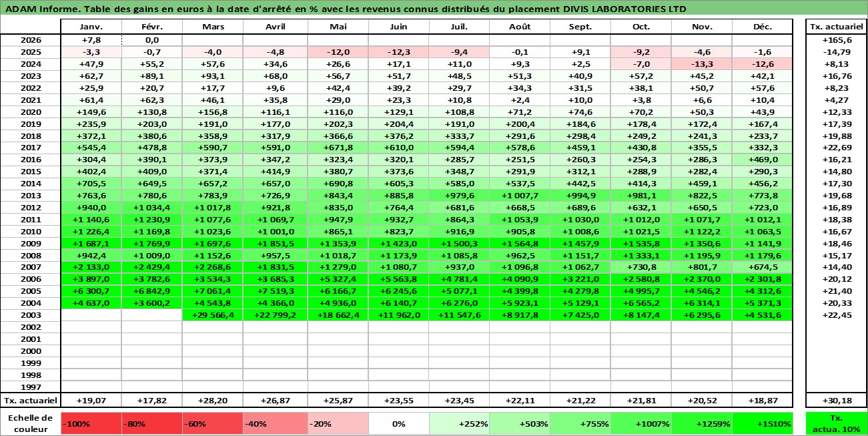Click the February 2005 cell '+6 842,9'
Viewport: 868px width, 436px height.
151,291
